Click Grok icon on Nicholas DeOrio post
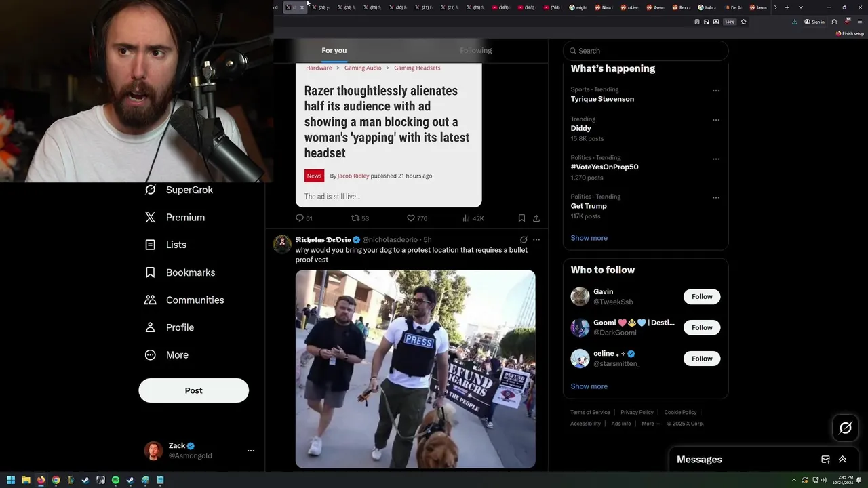868x488 pixels. tap(524, 240)
